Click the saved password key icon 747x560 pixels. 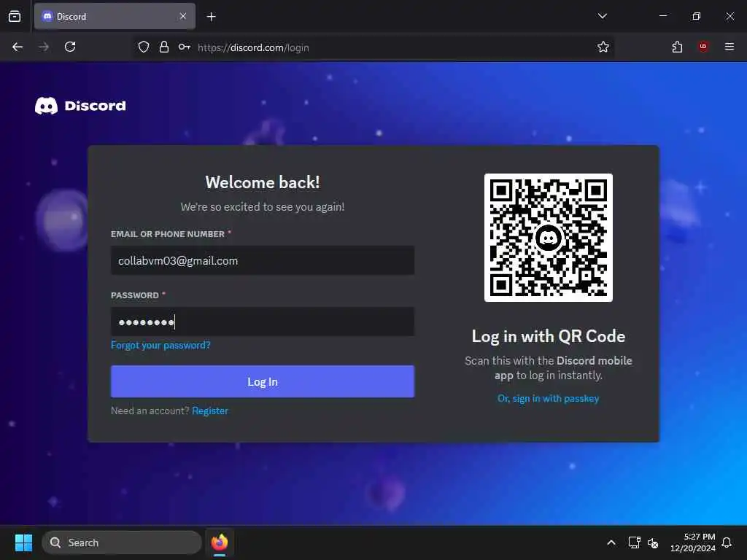185,47
